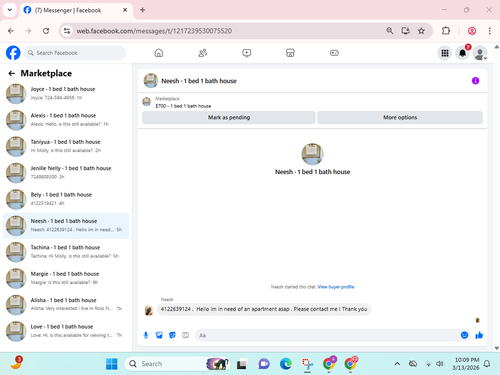View site information icon
The width and height of the screenshot is (500, 375).
point(67,31)
